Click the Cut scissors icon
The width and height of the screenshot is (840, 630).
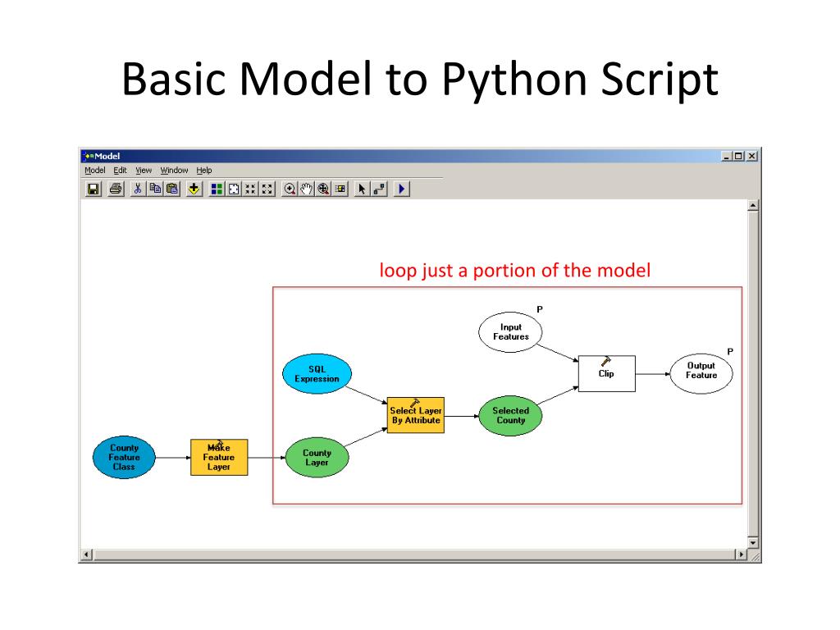(138, 189)
